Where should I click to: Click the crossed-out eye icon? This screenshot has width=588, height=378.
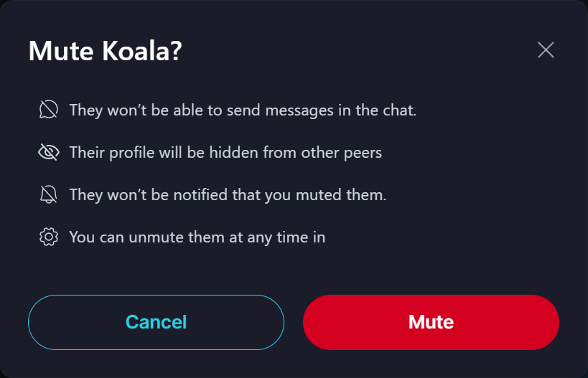point(48,152)
